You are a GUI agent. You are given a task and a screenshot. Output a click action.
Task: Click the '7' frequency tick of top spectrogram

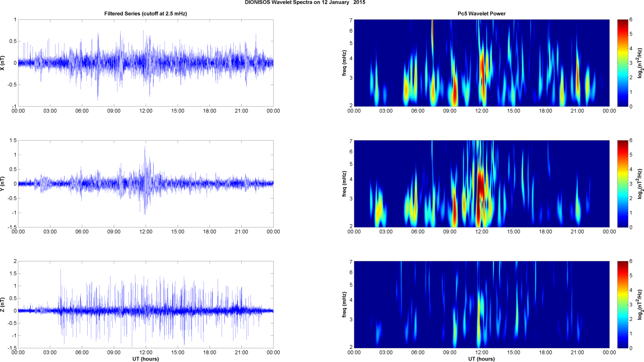click(351, 20)
